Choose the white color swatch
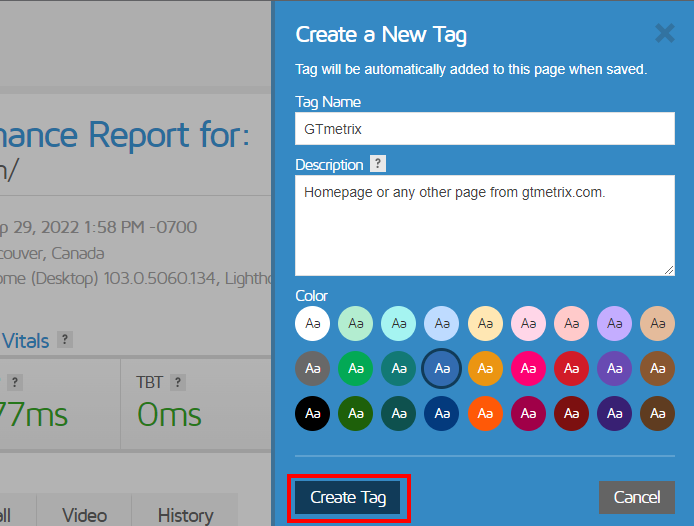Screen dimensions: 694x526 [x=312, y=323]
